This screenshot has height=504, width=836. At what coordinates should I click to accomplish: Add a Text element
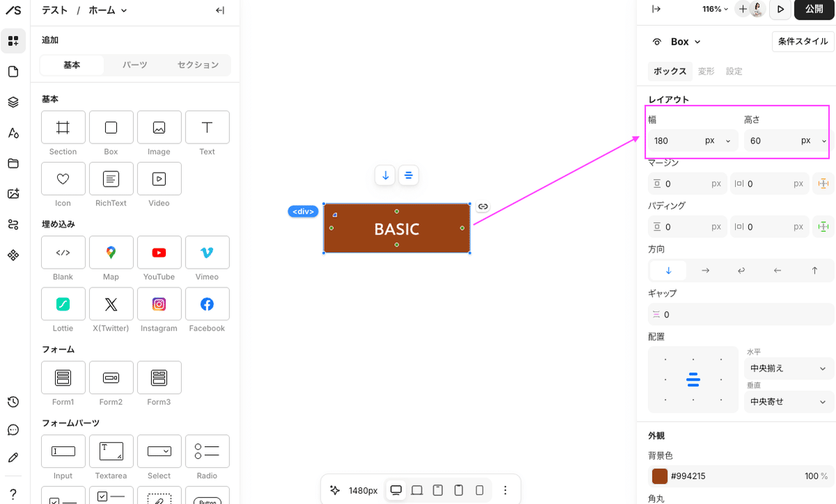pos(207,127)
